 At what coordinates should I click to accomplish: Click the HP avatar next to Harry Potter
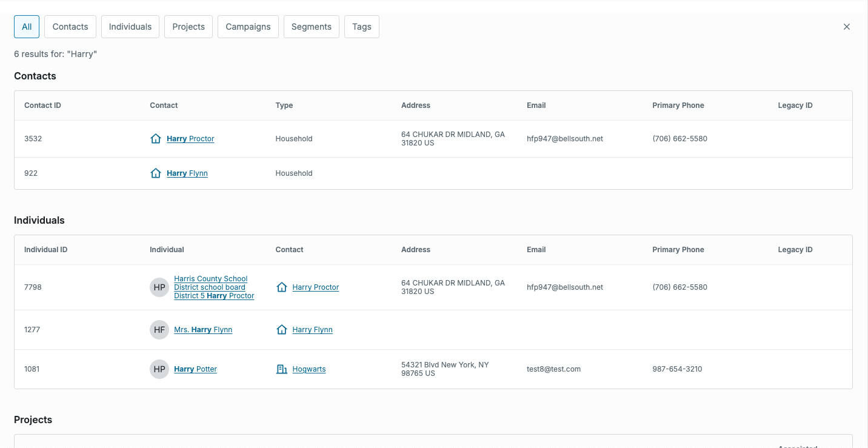[159, 369]
